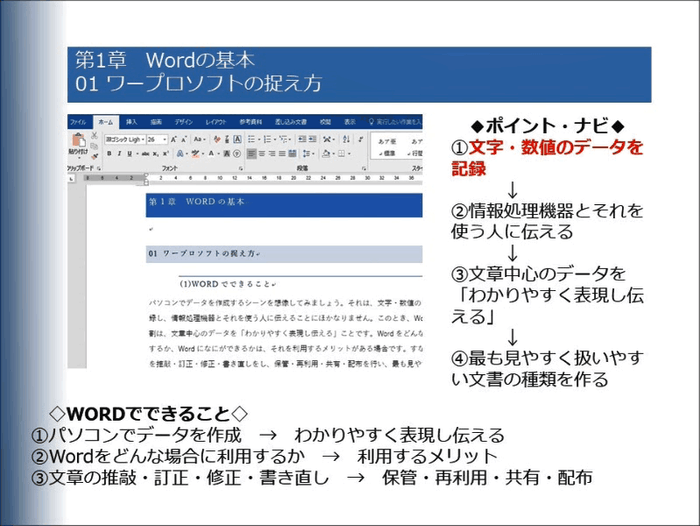The image size is (700, 526).
Task: Switch to the ホーム (Home) tab
Action: [106, 122]
